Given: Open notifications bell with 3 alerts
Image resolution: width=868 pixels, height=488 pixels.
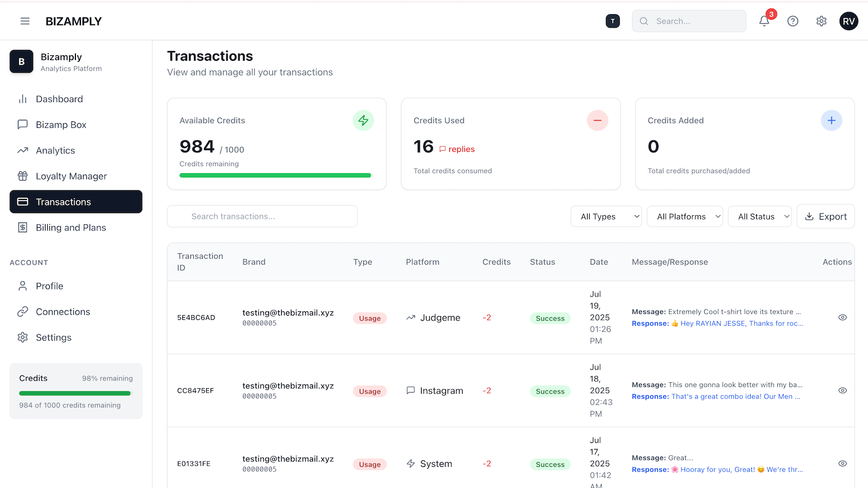Looking at the screenshot, I should click(x=764, y=21).
